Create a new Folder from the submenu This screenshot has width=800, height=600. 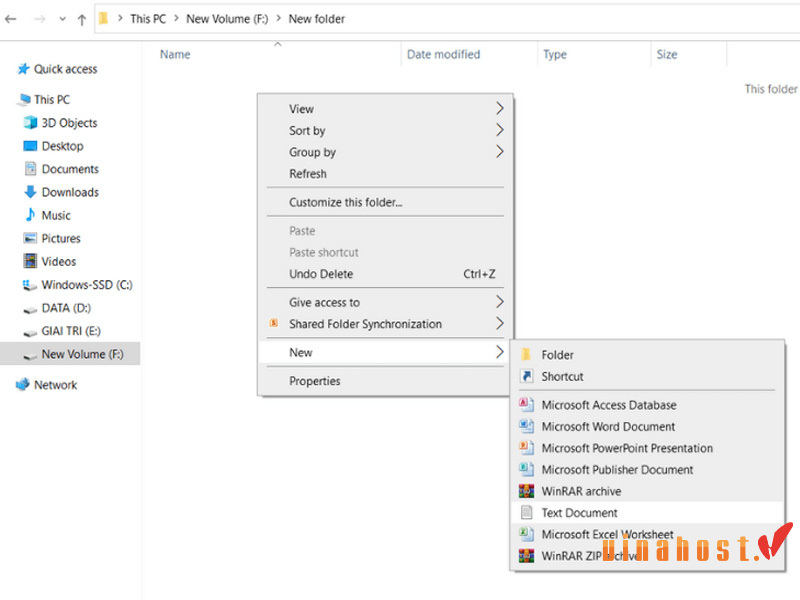(647, 355)
